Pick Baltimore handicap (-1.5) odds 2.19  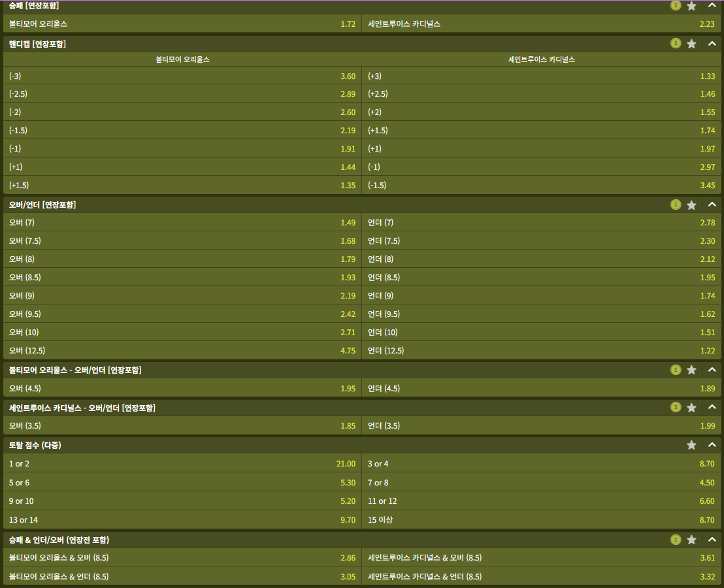[x=182, y=130]
